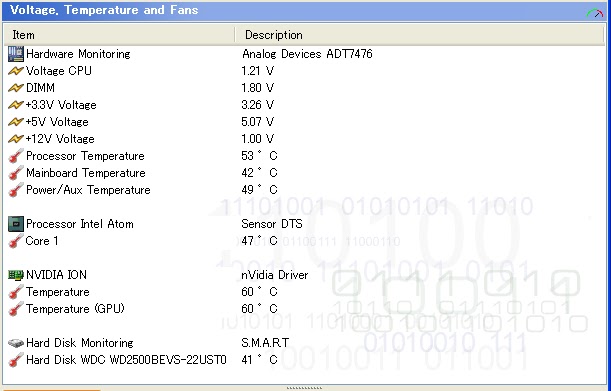Select the Voltage CPU row label

(59, 71)
